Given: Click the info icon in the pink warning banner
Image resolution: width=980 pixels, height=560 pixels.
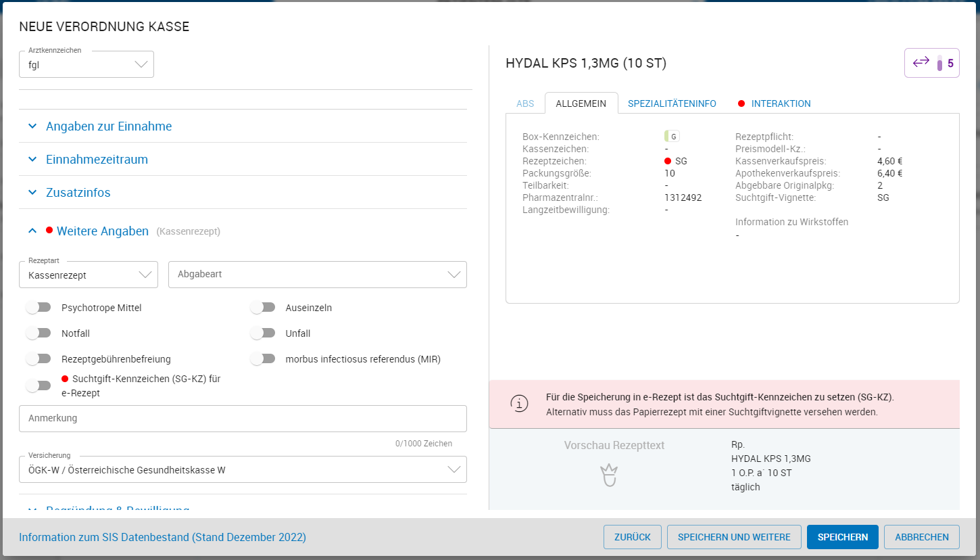Looking at the screenshot, I should (x=519, y=404).
